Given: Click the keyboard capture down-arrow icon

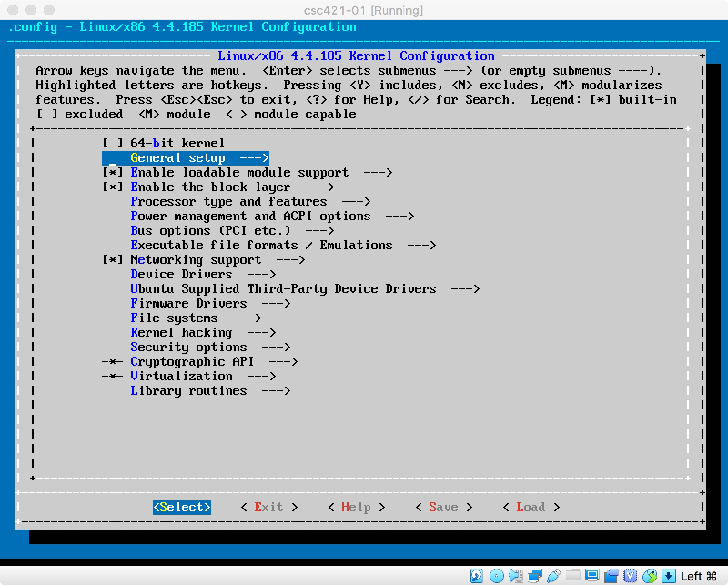Looking at the screenshot, I should [668, 576].
